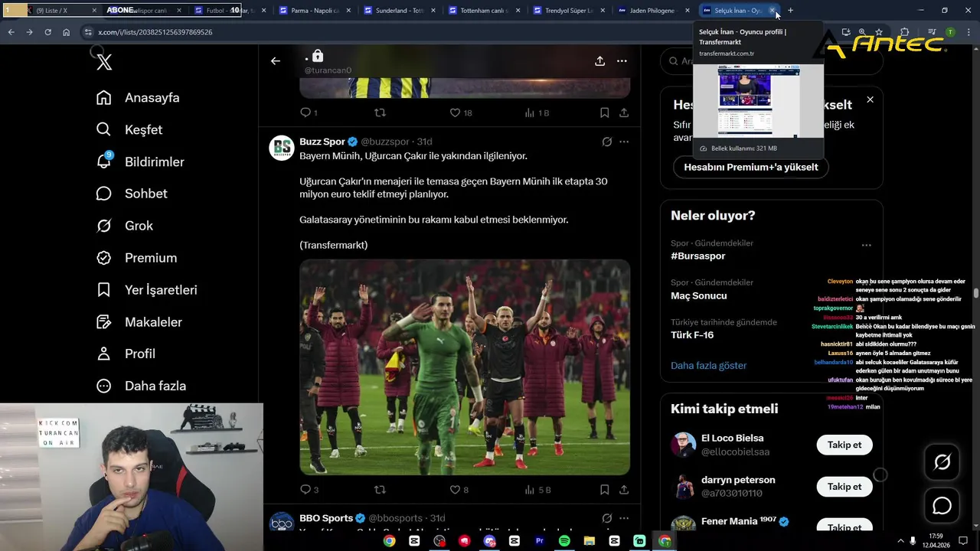Open Yer İşaretleri bookmarks
Screen dimensions: 980x551
[x=146, y=290]
